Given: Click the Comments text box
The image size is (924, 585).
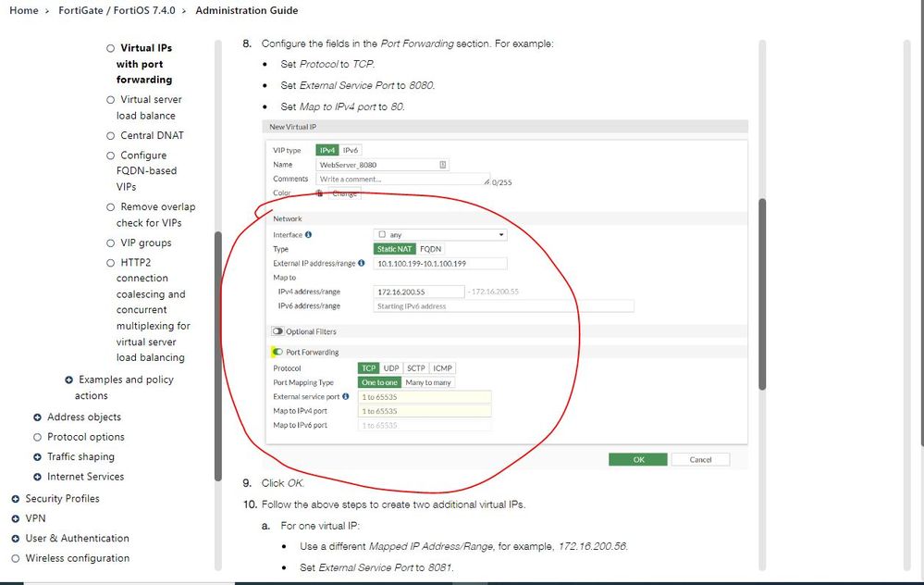Looking at the screenshot, I should pyautogui.click(x=402, y=180).
